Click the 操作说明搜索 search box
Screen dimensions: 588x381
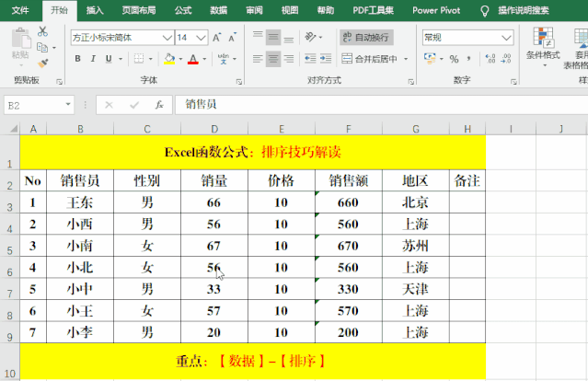pos(530,10)
